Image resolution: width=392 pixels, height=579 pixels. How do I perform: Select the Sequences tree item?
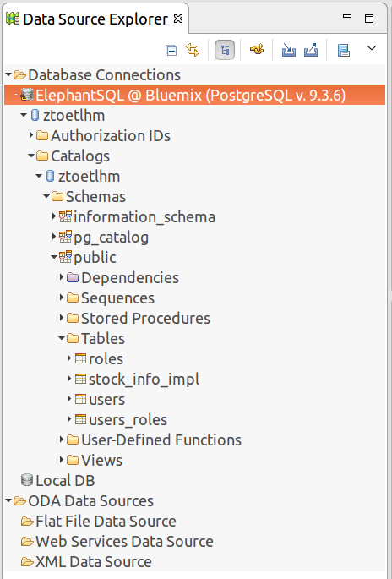[117, 298]
